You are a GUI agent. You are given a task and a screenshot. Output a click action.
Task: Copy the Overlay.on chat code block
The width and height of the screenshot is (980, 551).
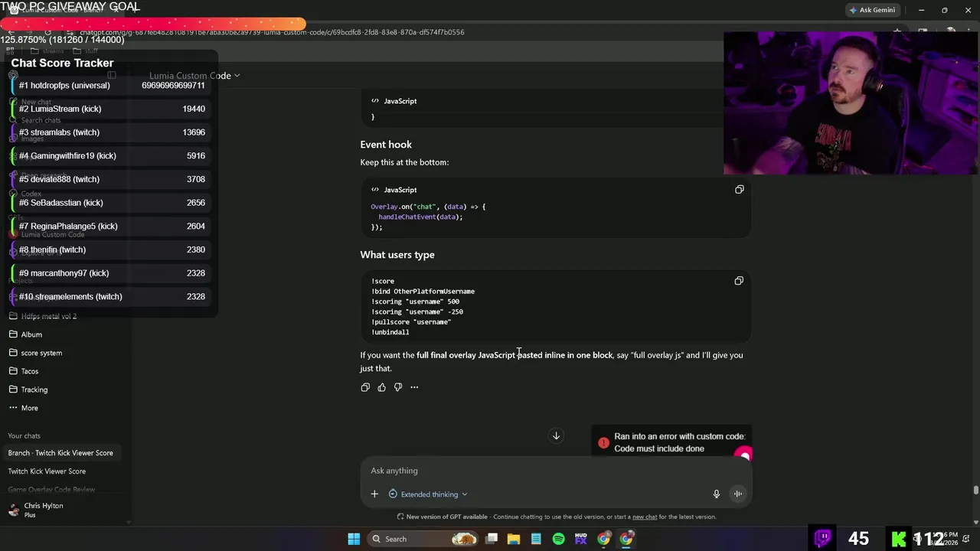(739, 189)
